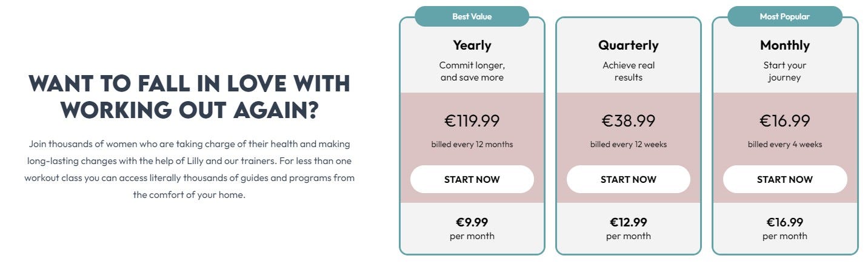Click the Monthly plan title
This screenshot has width=868, height=270.
tap(784, 45)
